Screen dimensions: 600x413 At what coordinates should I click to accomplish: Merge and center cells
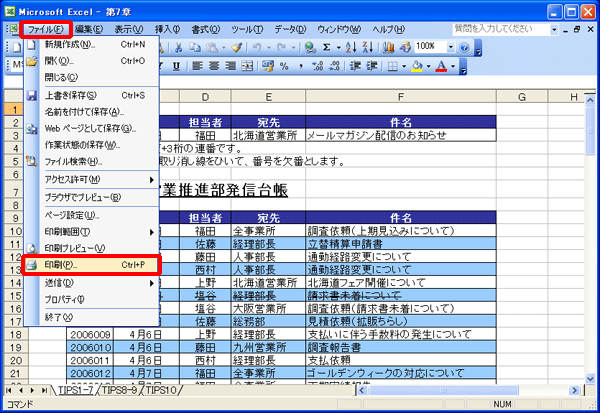[248, 66]
